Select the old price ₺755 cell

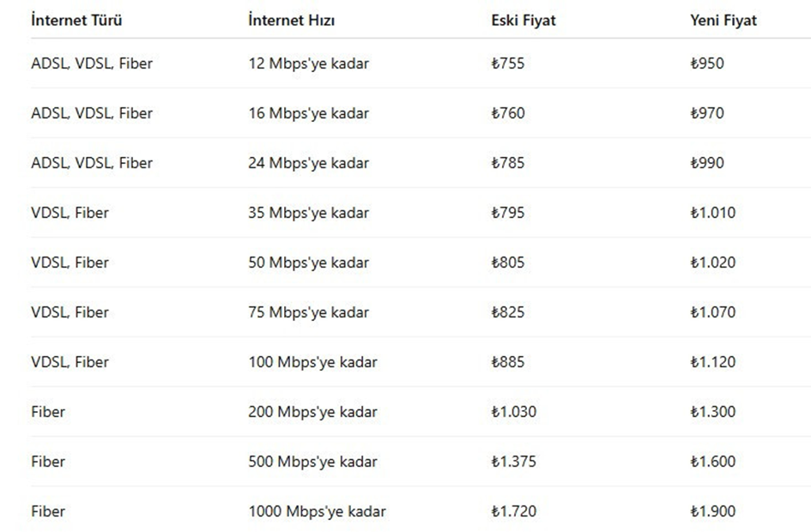(x=507, y=63)
